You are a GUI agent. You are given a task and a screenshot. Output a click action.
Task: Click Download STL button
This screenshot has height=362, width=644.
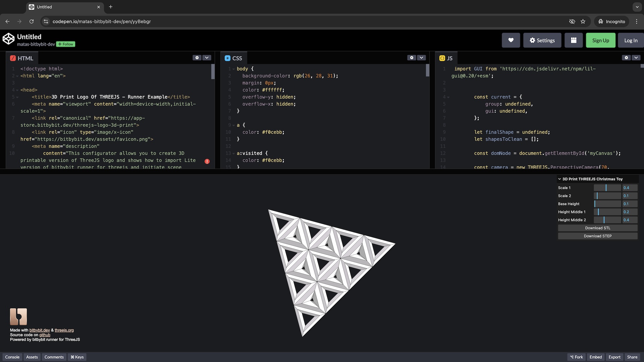tap(598, 228)
